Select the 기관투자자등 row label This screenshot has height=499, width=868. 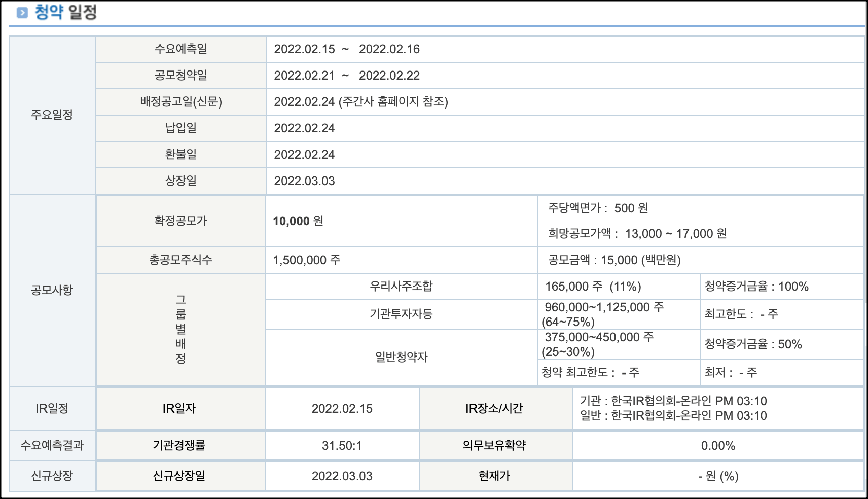401,314
